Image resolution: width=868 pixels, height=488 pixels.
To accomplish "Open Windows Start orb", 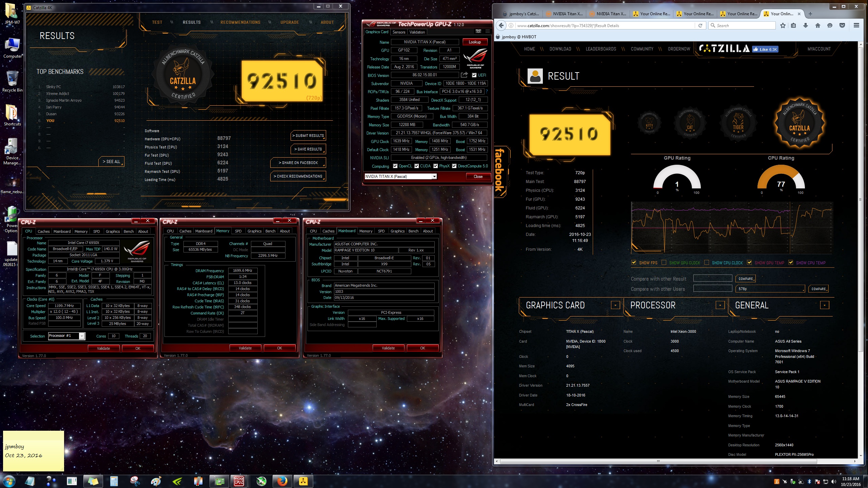I will point(9,481).
